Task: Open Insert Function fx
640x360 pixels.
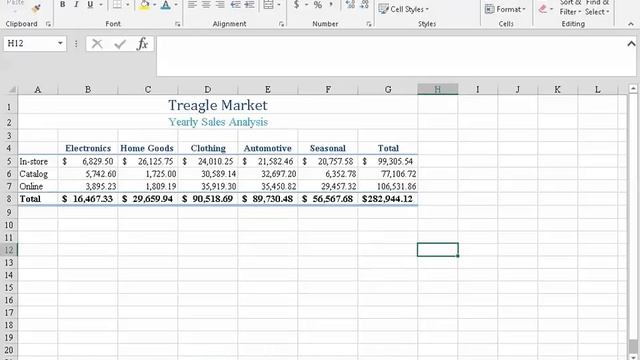Action: 142,44
